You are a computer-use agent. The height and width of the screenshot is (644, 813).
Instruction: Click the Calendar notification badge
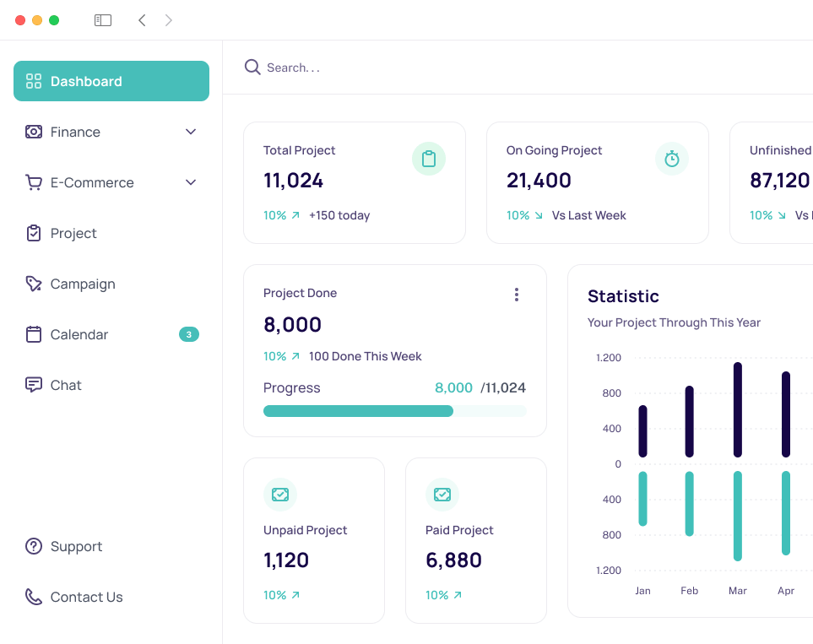point(189,334)
